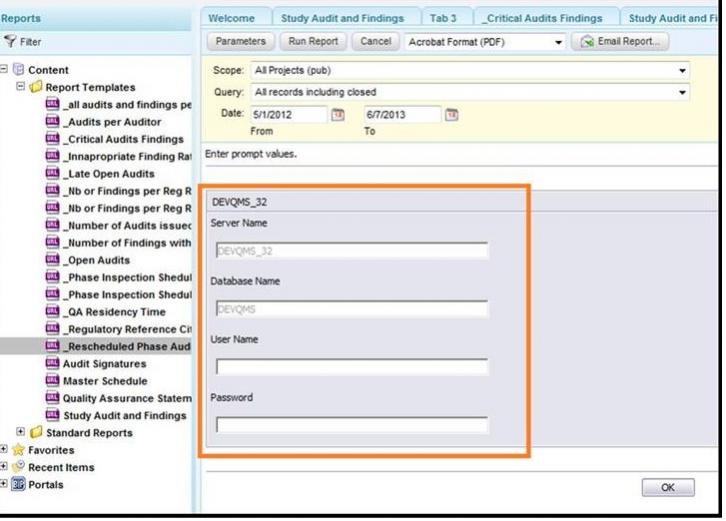
Task: Click the Cancel button
Action: point(376,42)
